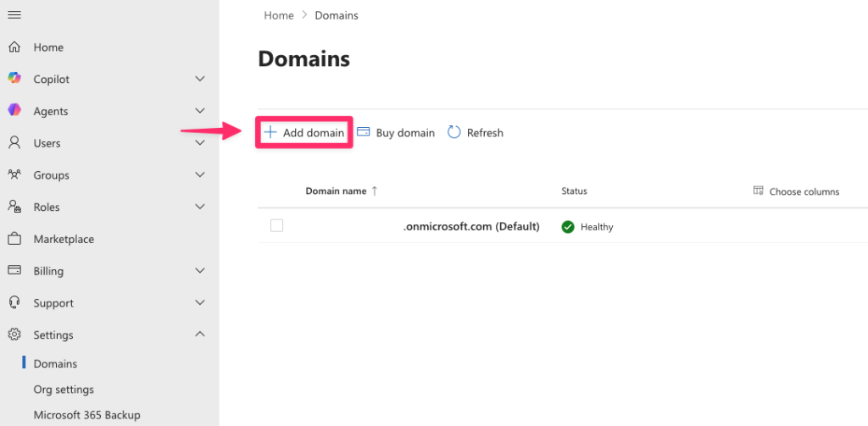Expand the Billing menu chevron
868x426 pixels.
pos(200,271)
